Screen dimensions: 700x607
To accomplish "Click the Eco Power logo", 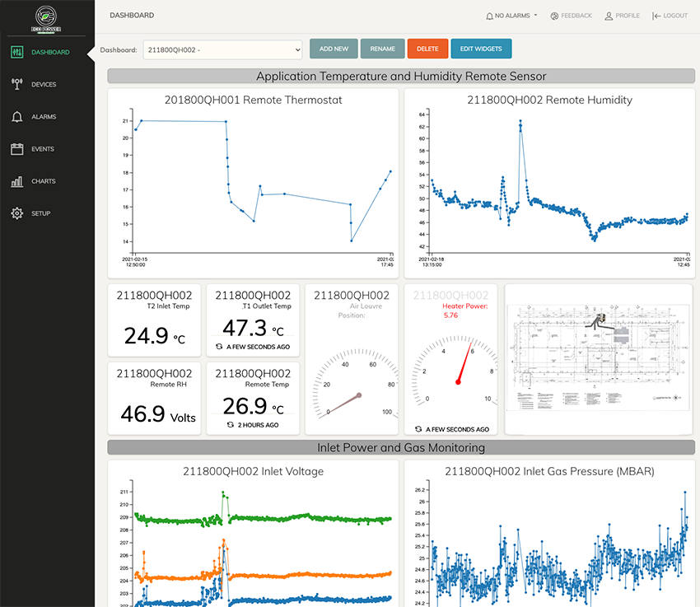I will [45, 19].
